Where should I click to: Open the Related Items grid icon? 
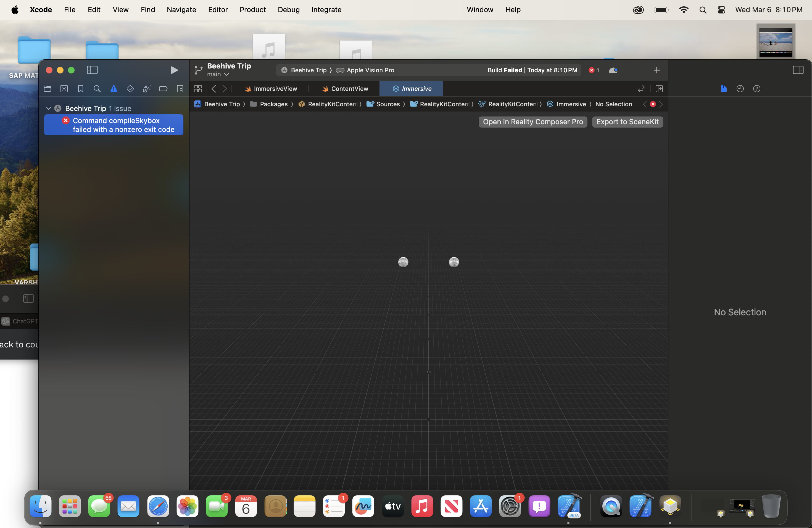point(198,89)
